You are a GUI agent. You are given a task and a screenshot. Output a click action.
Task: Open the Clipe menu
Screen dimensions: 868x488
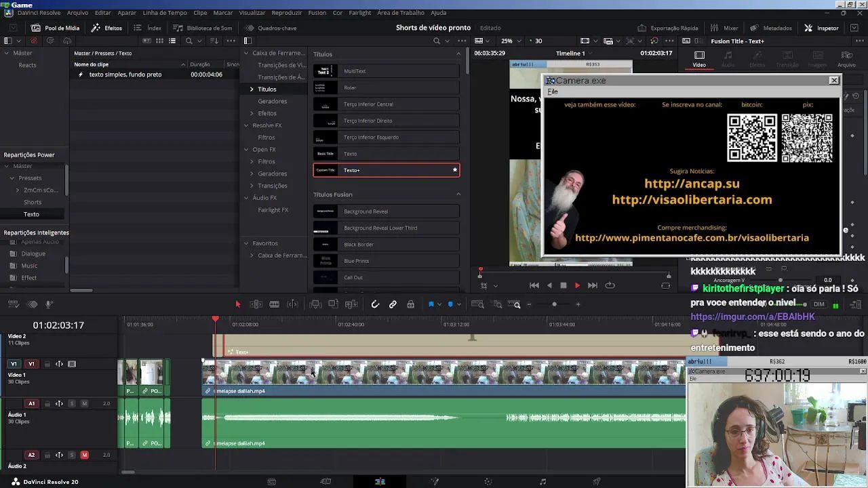click(x=200, y=13)
